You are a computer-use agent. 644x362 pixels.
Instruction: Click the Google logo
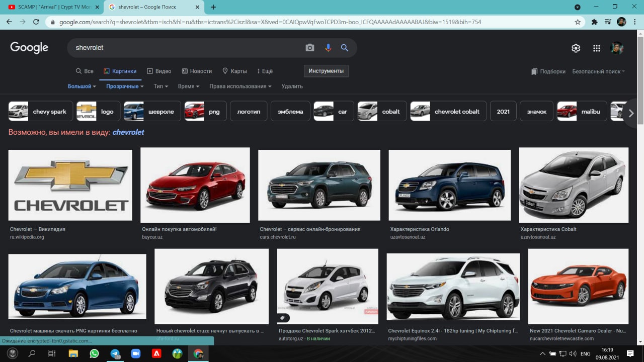pyautogui.click(x=29, y=48)
